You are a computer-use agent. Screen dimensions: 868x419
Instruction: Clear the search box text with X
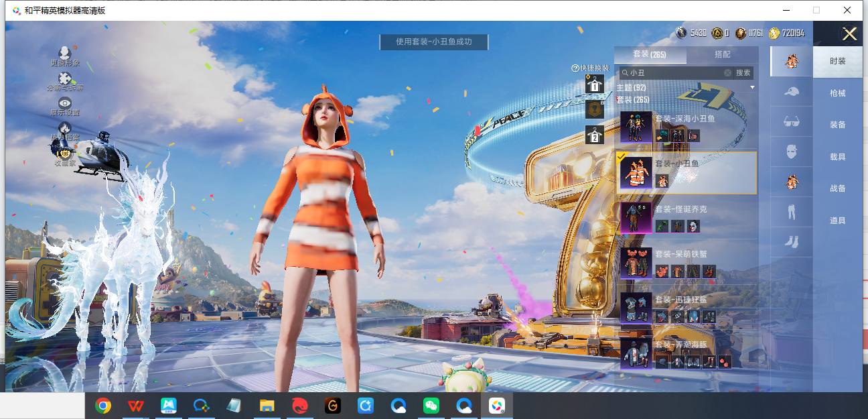coord(727,72)
